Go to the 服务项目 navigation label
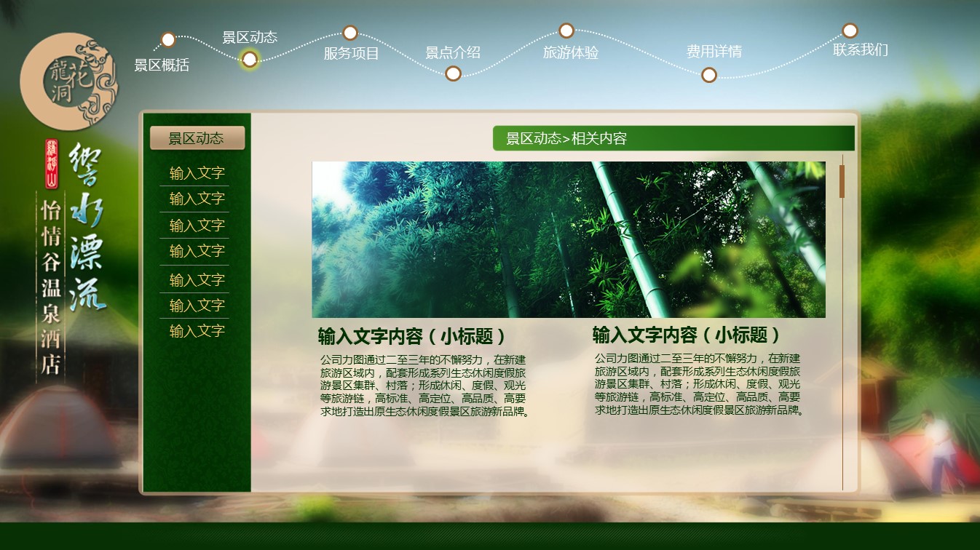Image resolution: width=980 pixels, height=550 pixels. pos(352,53)
